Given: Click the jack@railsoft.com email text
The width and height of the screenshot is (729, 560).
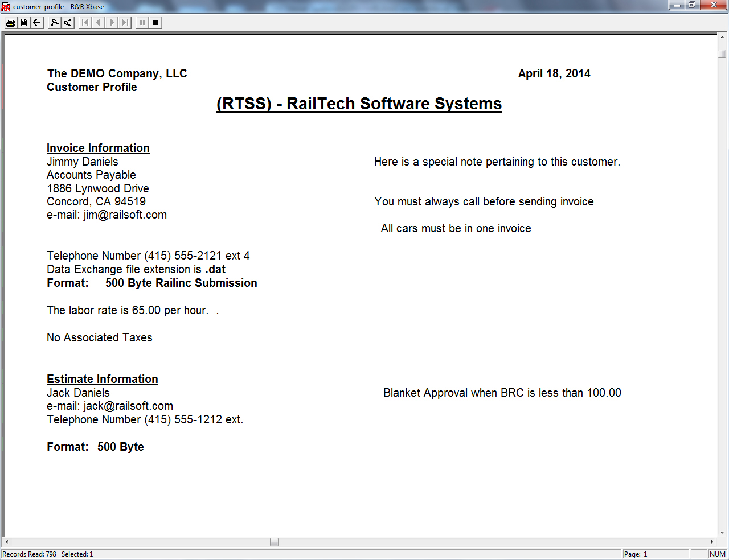Looking at the screenshot, I should pyautogui.click(x=128, y=406).
